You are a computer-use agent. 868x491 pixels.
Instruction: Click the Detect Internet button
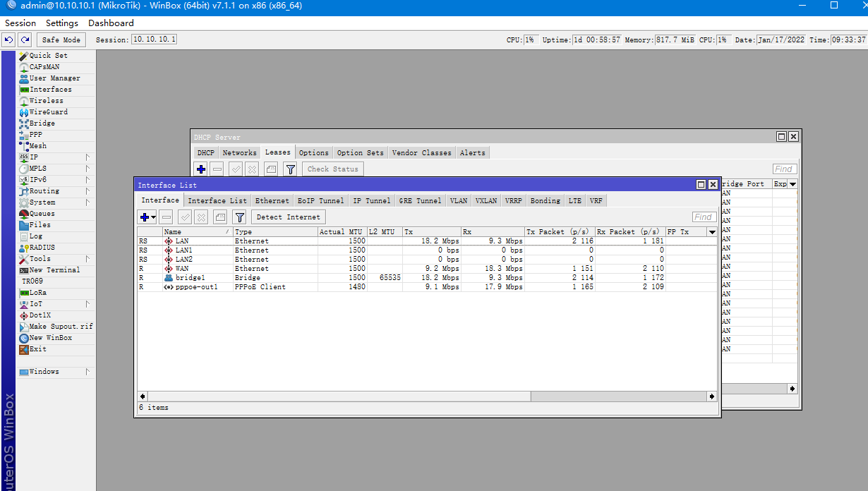click(x=288, y=217)
